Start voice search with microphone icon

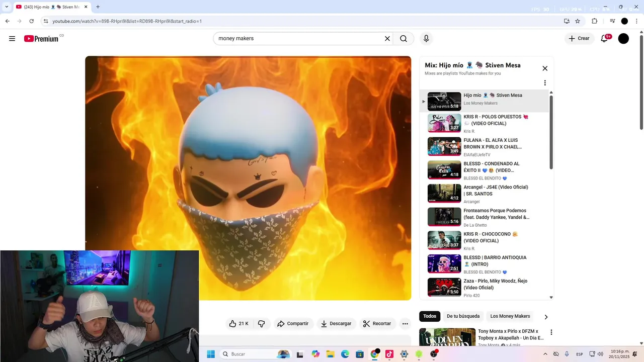[426, 39]
